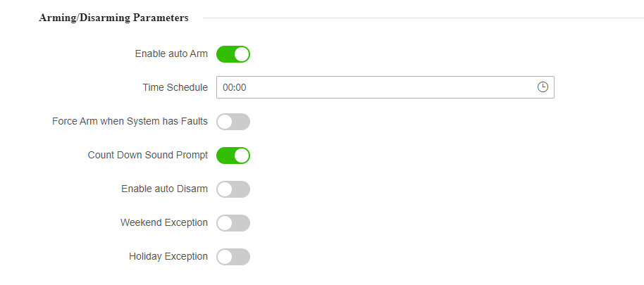The image size is (644, 285).
Task: Turn on Force Arm when System has Faults
Action: 233,122
